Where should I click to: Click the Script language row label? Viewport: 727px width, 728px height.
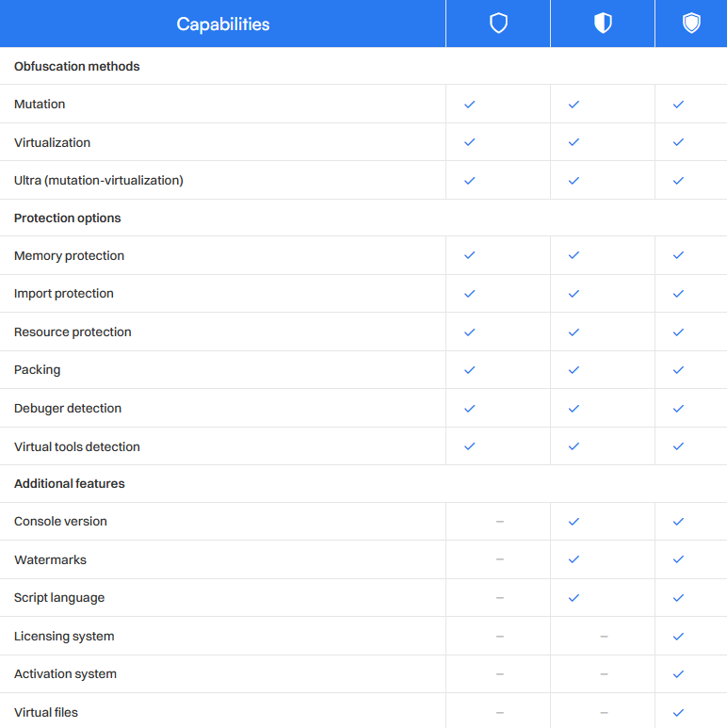pyautogui.click(x=59, y=598)
